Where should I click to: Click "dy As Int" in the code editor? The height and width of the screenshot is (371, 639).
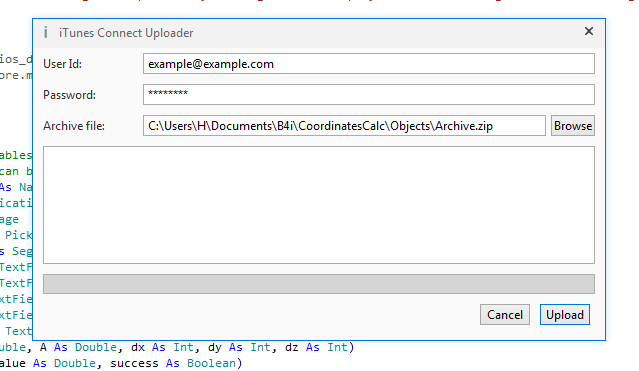click(x=239, y=347)
